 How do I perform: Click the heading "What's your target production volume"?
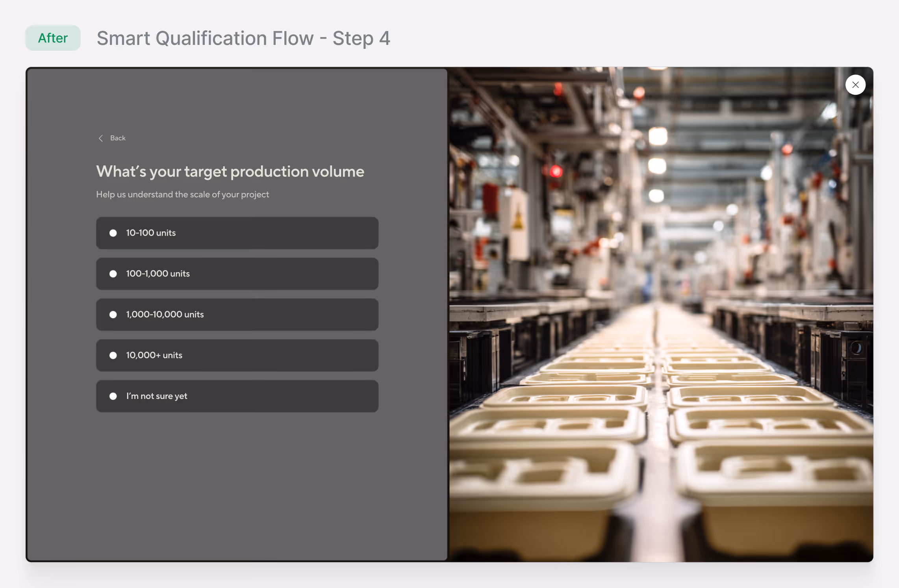(x=230, y=171)
